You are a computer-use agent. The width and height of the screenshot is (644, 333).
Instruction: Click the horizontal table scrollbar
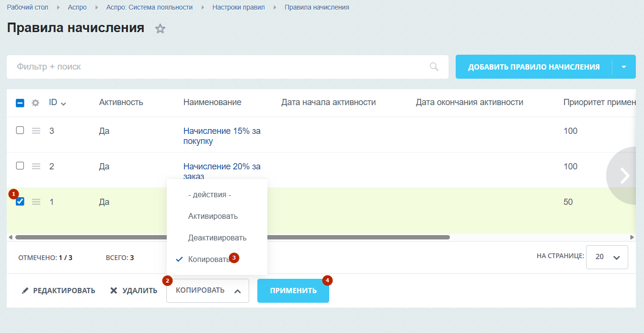coord(232,237)
